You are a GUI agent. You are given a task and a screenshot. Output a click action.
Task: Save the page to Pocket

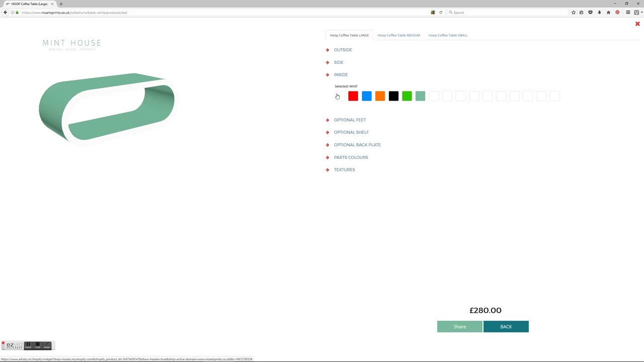(590, 12)
